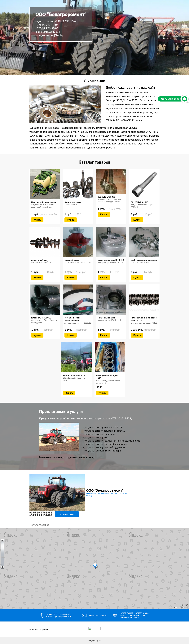The image size is (189, 644).
Task: Open the Обратная связь feedback button
Action: 67,514
